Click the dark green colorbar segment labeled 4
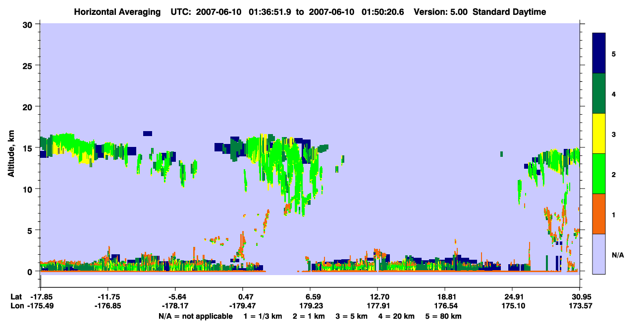The height and width of the screenshot is (330, 644). (x=599, y=94)
